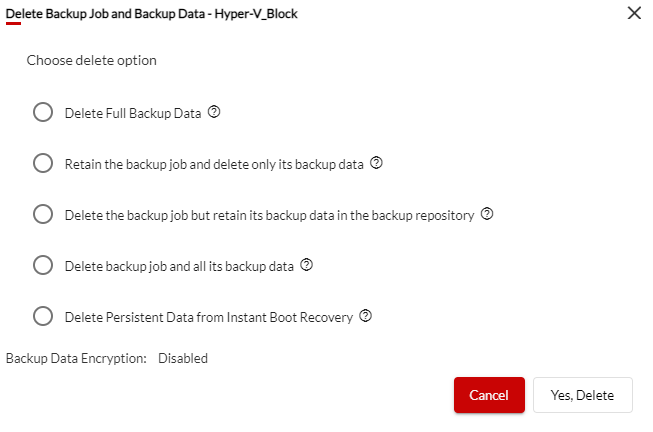Select radio for deleting job and all data
Screen dimensions: 653x432
point(43,265)
